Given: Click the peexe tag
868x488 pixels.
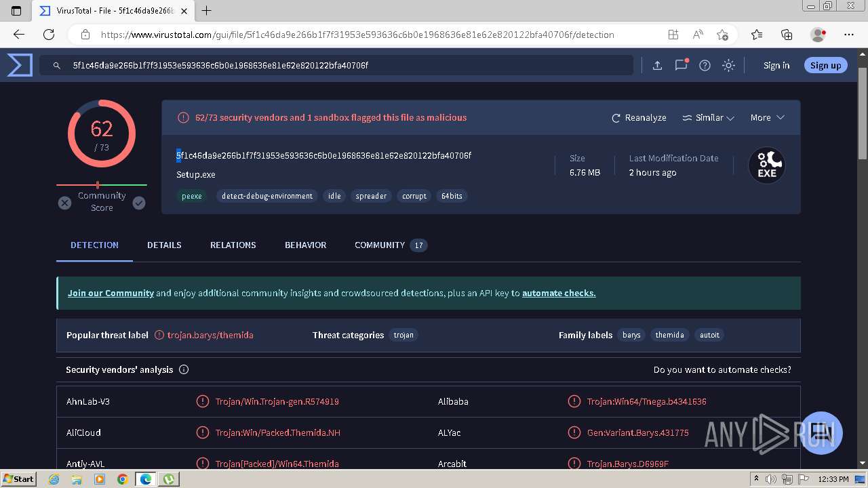Looking at the screenshot, I should pos(192,196).
